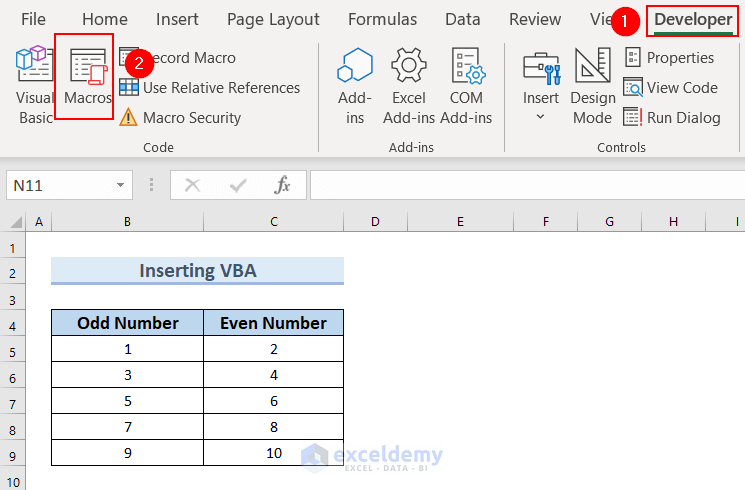This screenshot has height=490, width=745.
Task: Open the Macros dialog
Action: tap(86, 78)
